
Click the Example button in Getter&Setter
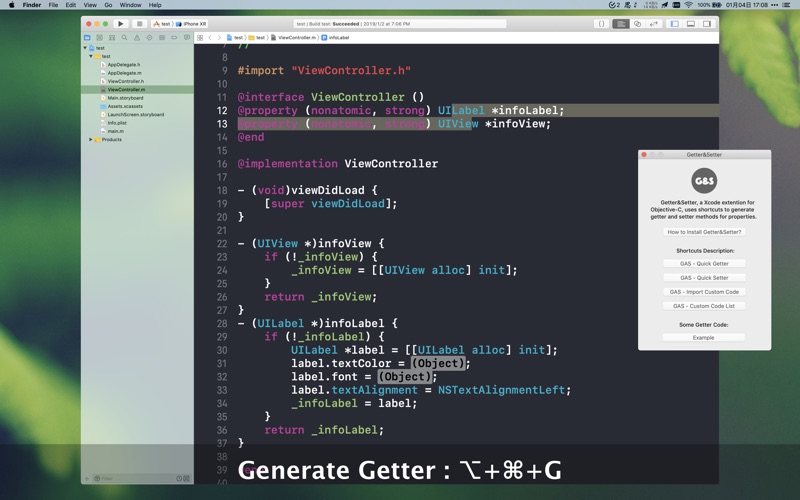[704, 338]
